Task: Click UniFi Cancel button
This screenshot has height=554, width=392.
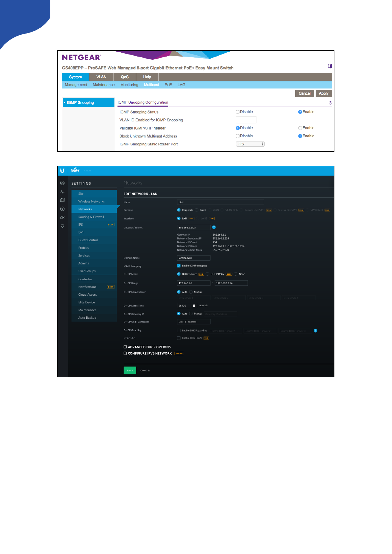Action: tap(145, 370)
